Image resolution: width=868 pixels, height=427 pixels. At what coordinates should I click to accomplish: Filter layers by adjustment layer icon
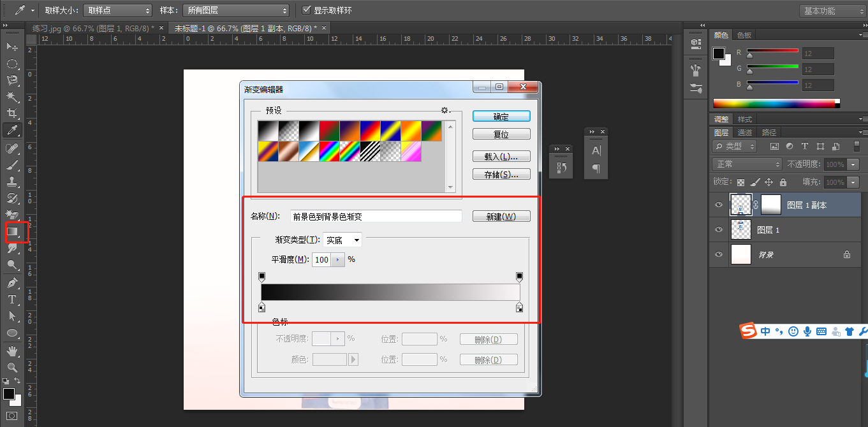790,147
